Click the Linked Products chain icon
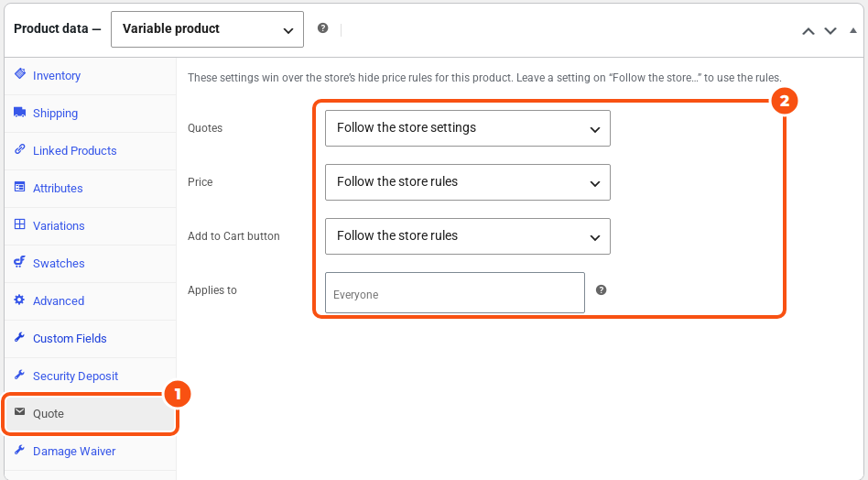This screenshot has width=868, height=480. (20, 149)
